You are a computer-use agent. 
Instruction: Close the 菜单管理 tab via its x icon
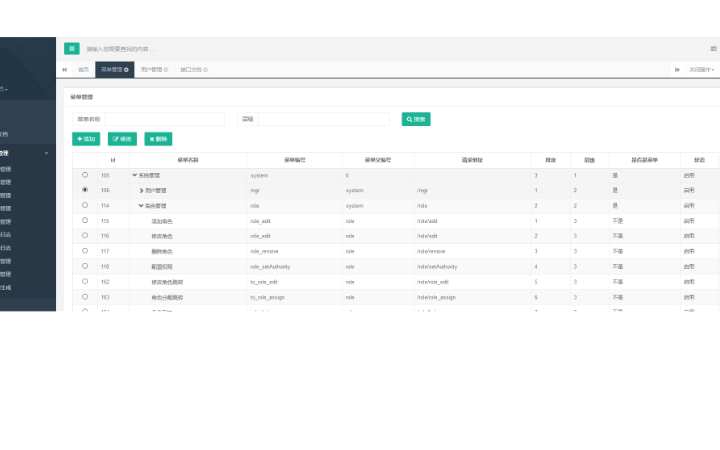[x=127, y=70]
